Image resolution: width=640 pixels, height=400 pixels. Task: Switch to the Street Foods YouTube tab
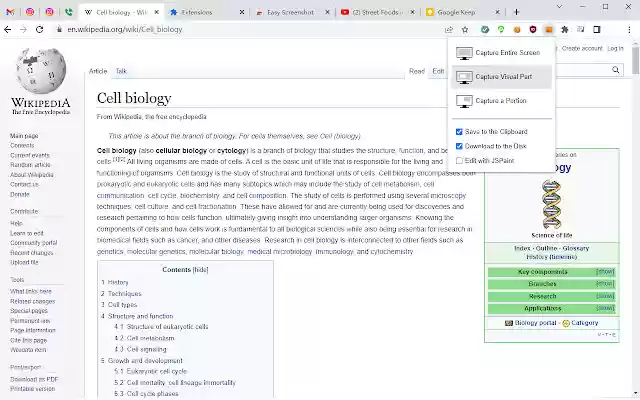[x=378, y=12]
